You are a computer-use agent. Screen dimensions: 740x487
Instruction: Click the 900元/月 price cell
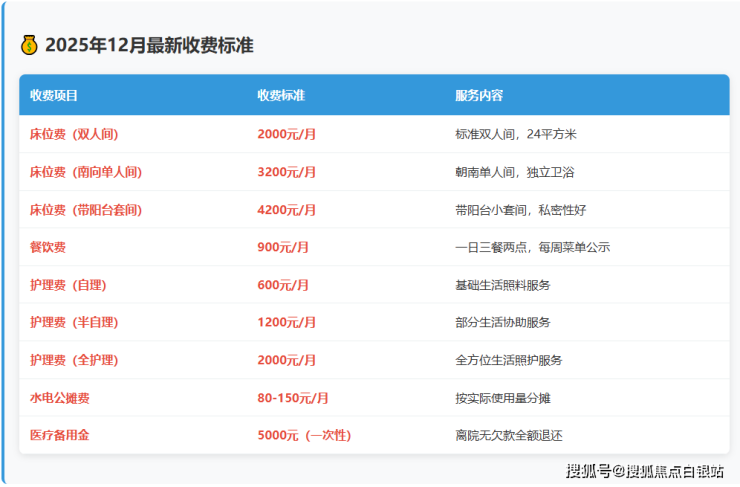(x=283, y=247)
